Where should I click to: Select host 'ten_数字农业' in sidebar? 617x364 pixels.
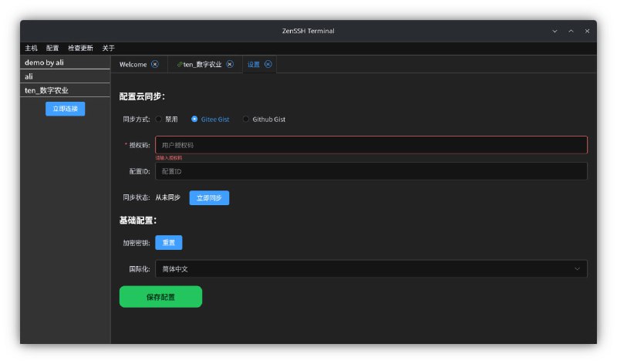coord(65,90)
